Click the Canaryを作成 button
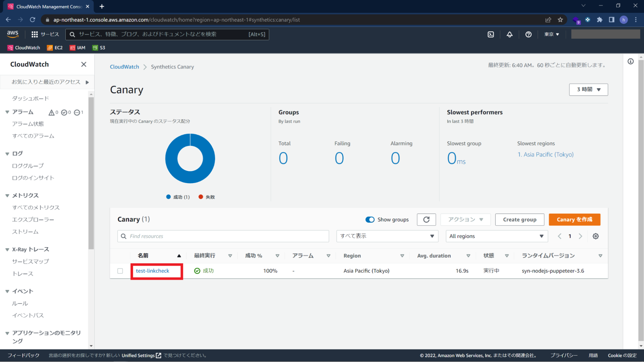644x362 pixels. point(574,219)
